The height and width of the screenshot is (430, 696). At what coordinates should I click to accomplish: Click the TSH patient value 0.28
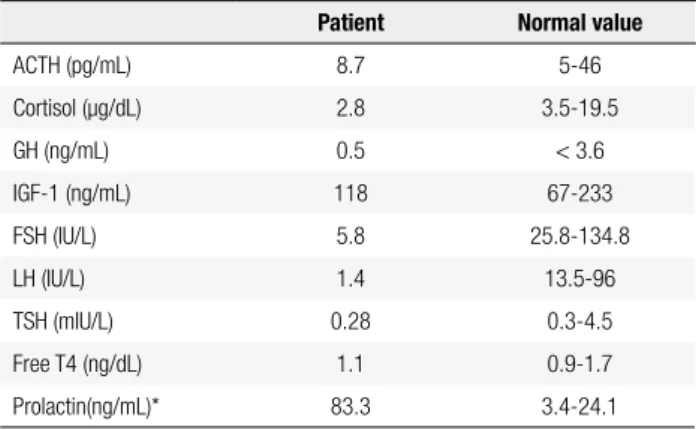[350, 321]
